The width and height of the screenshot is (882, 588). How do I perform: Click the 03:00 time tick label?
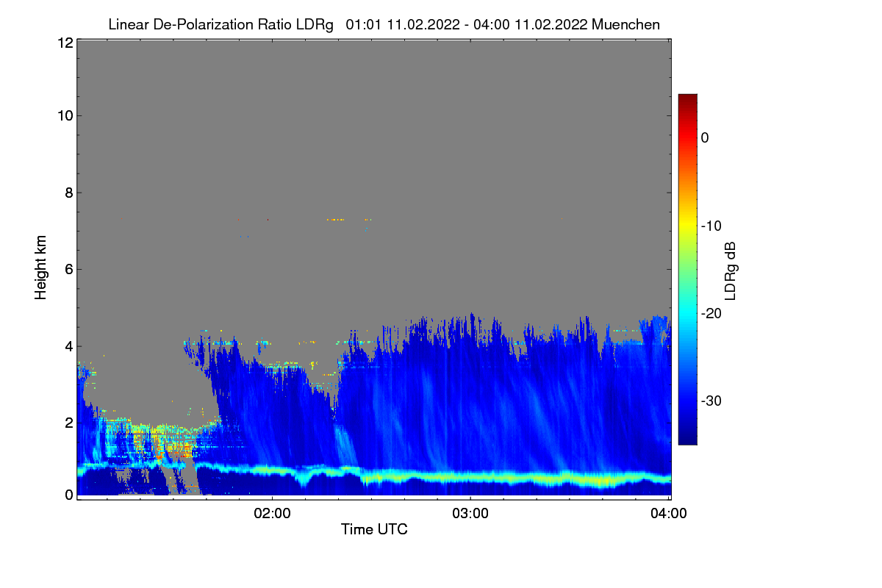pos(470,513)
